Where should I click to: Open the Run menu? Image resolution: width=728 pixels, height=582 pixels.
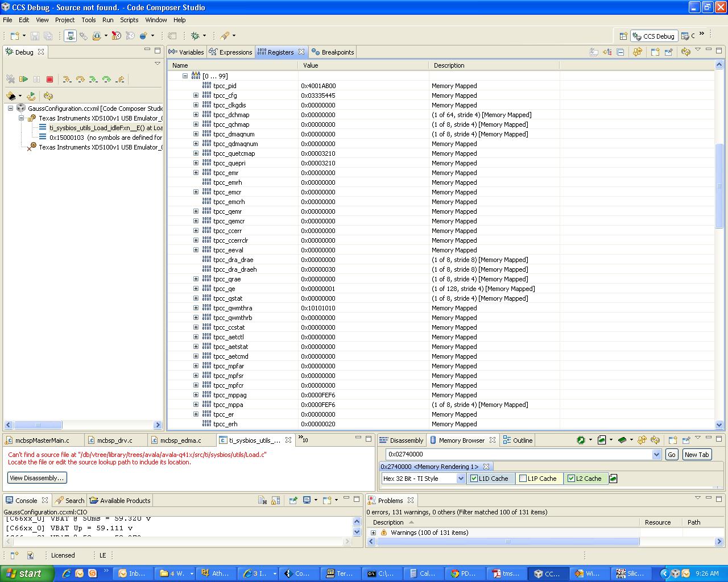pyautogui.click(x=107, y=20)
